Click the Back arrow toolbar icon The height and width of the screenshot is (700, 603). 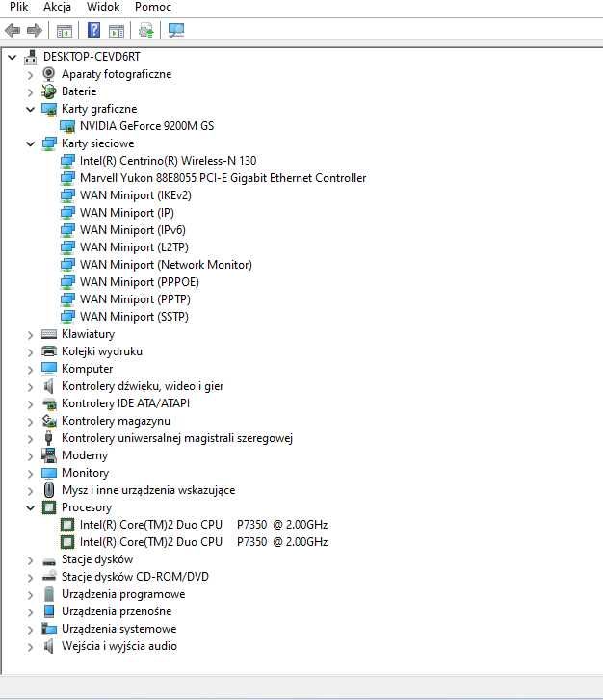pos(13,31)
